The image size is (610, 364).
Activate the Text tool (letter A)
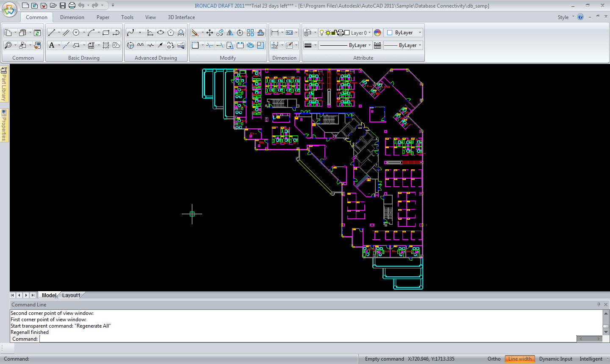(52, 45)
